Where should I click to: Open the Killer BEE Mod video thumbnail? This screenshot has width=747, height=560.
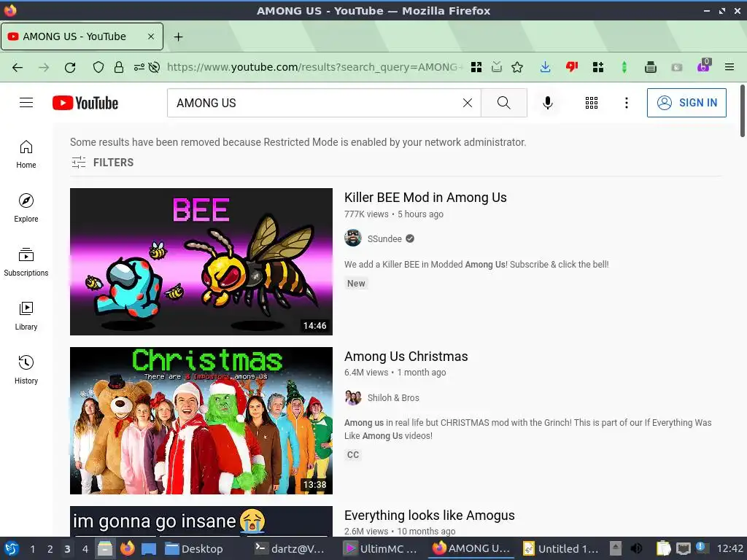click(201, 262)
